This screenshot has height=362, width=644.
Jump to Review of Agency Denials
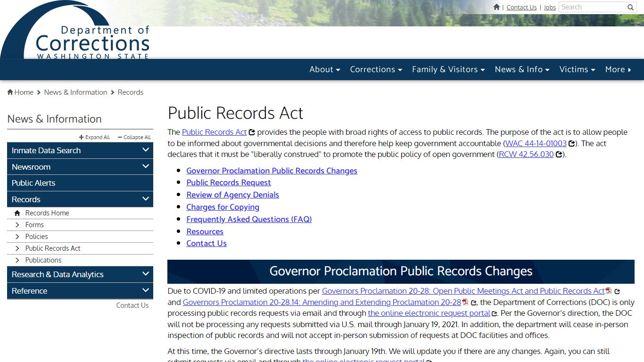(x=232, y=195)
